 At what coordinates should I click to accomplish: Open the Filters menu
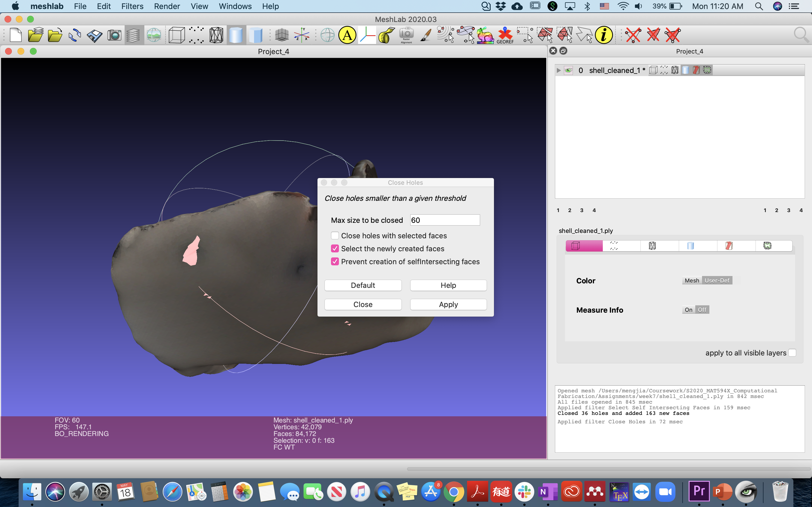pos(132,6)
